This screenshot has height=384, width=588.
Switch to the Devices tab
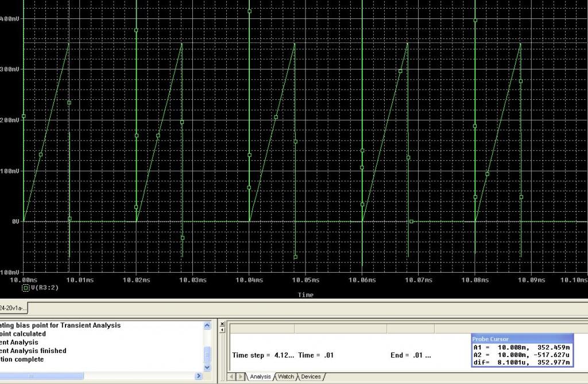311,377
